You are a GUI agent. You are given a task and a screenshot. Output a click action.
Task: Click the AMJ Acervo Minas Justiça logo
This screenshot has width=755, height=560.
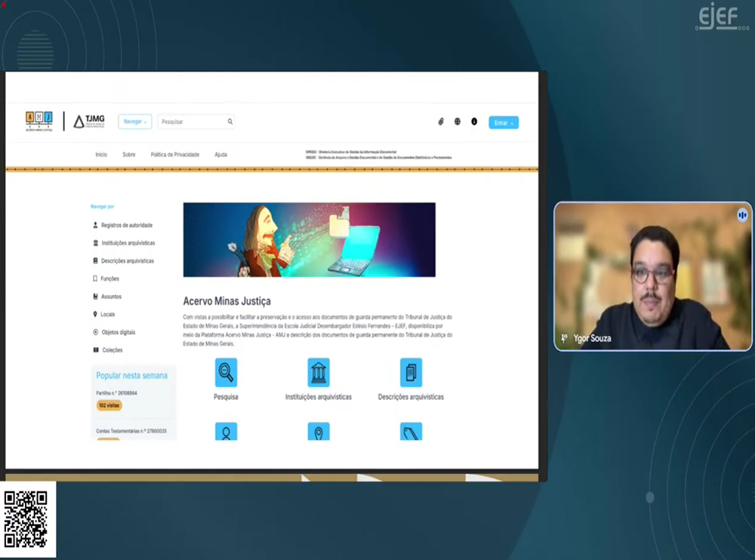(x=39, y=122)
